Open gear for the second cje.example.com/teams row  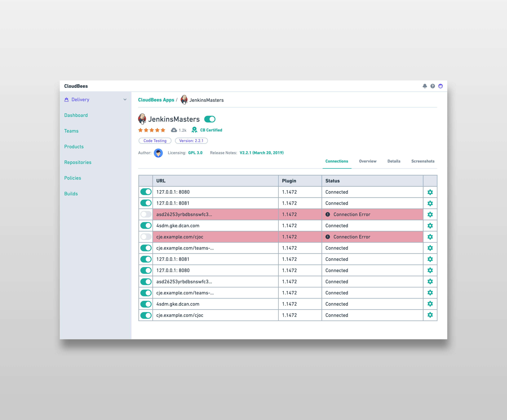(430, 293)
